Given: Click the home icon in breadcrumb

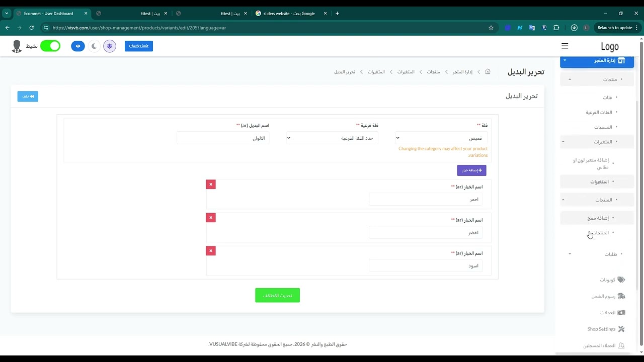Looking at the screenshot, I should click(488, 72).
